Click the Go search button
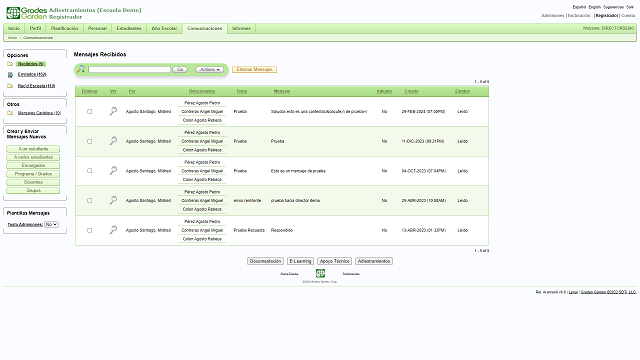Image resolution: width=640 pixels, height=360 pixels. [180, 69]
